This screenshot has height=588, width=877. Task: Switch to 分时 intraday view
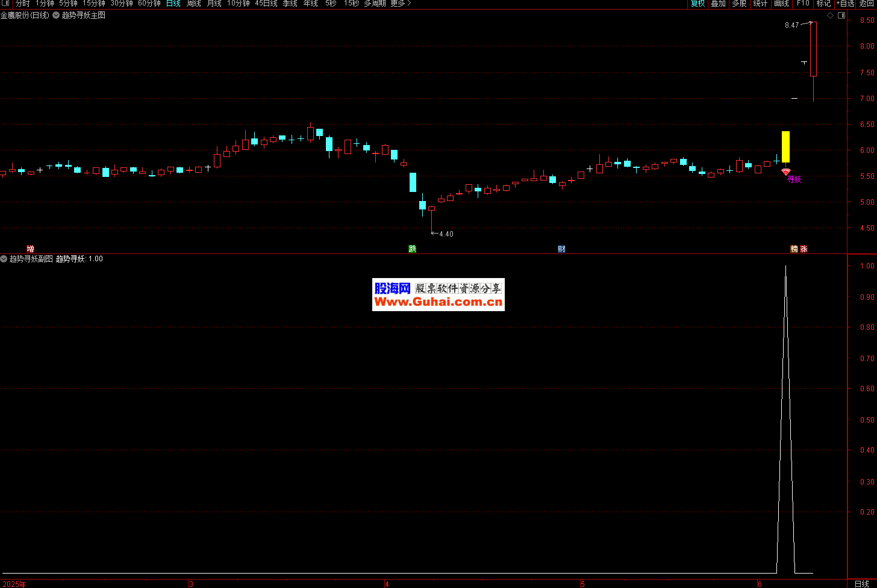tap(23, 3)
